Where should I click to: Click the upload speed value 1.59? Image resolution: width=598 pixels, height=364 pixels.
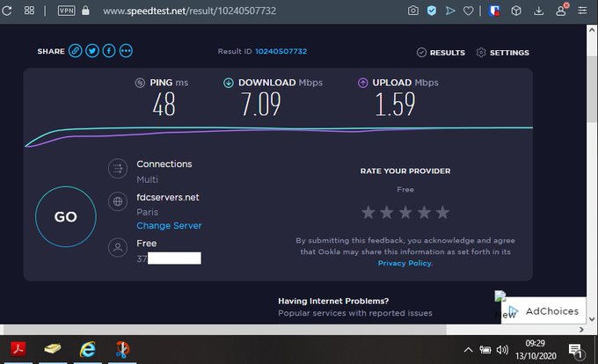pos(395,104)
